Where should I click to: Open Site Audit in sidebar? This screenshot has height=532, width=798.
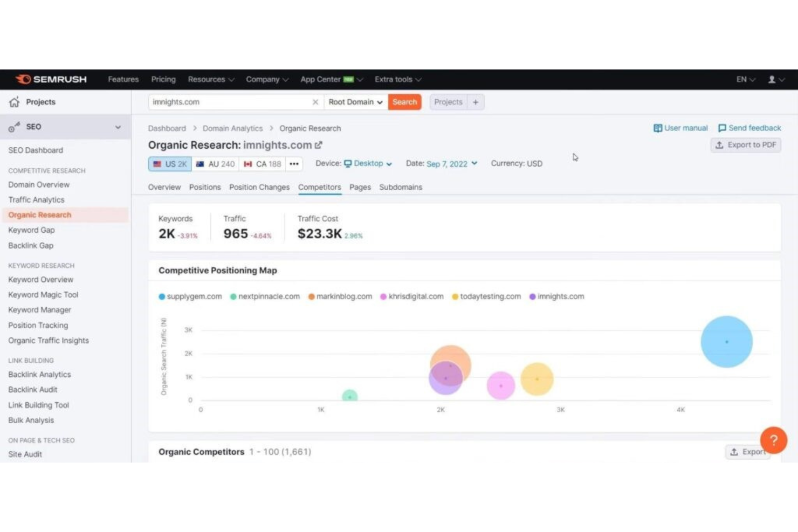tap(25, 454)
